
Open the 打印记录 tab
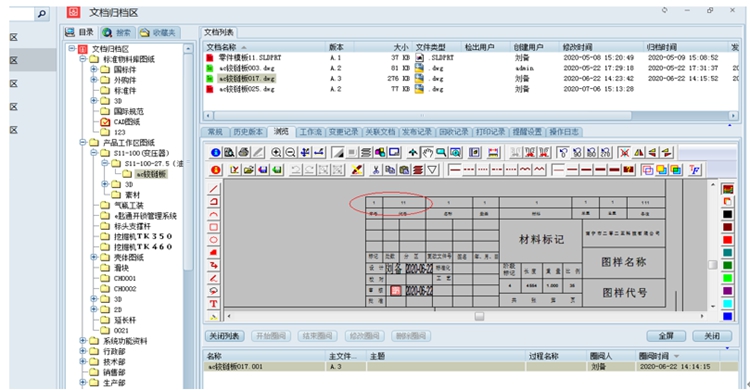click(490, 132)
